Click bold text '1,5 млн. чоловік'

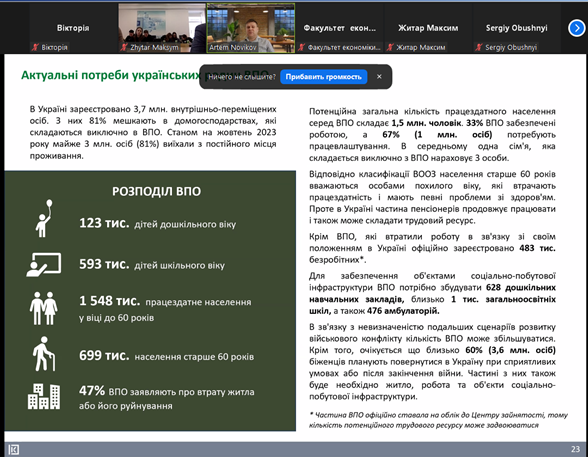coord(426,123)
